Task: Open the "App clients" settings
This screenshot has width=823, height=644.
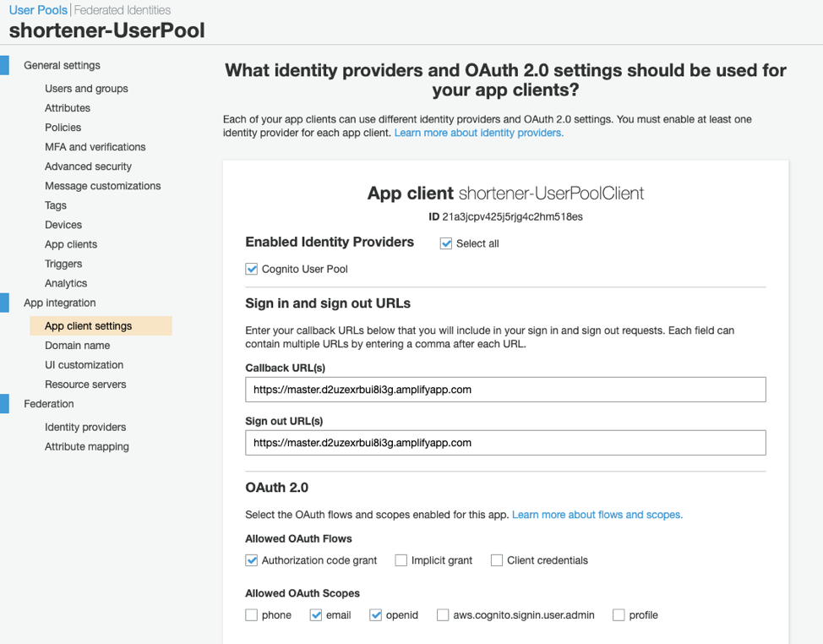Action: point(71,243)
